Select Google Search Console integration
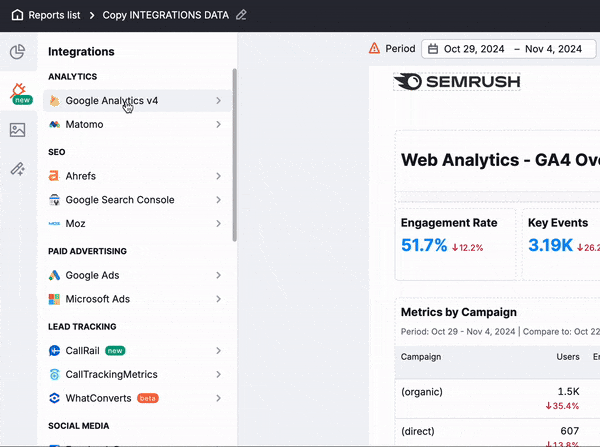Viewport: 600px width, 447px height. [137, 200]
